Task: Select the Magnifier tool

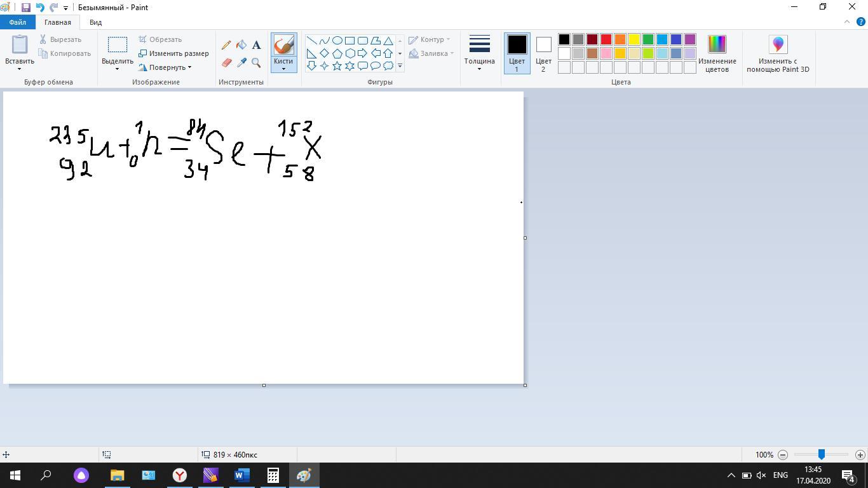Action: click(x=256, y=62)
